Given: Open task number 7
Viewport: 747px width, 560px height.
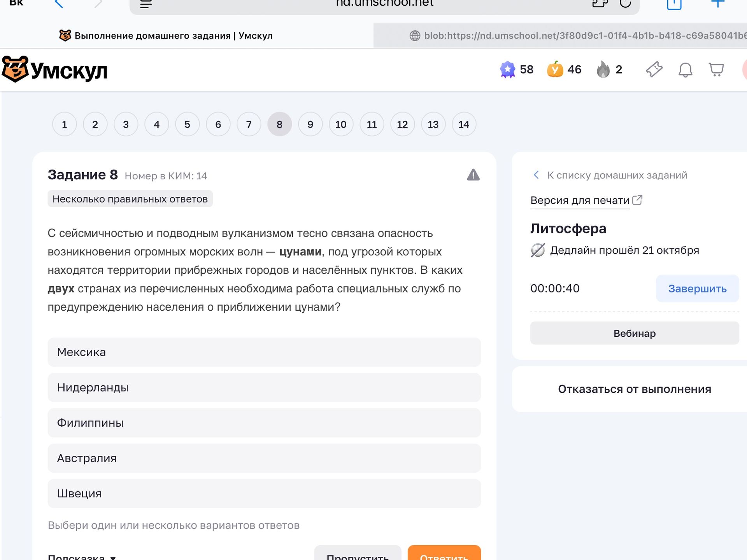Looking at the screenshot, I should click(x=249, y=124).
